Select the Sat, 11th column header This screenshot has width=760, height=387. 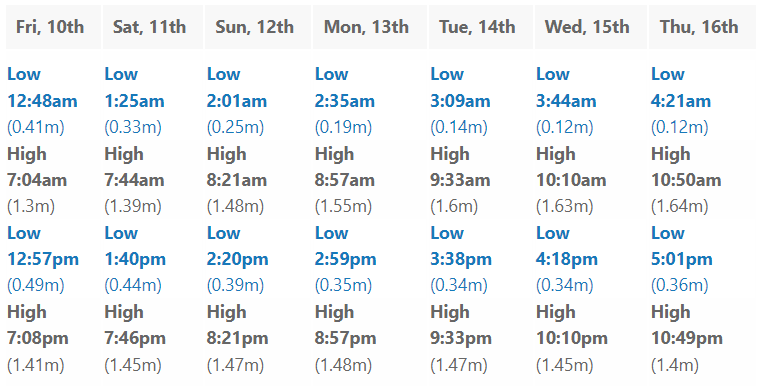[153, 27]
